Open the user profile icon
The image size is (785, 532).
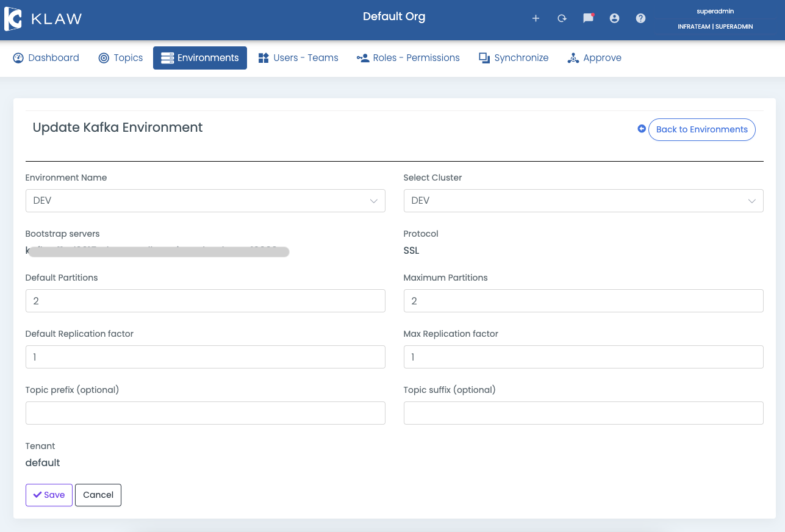(614, 18)
